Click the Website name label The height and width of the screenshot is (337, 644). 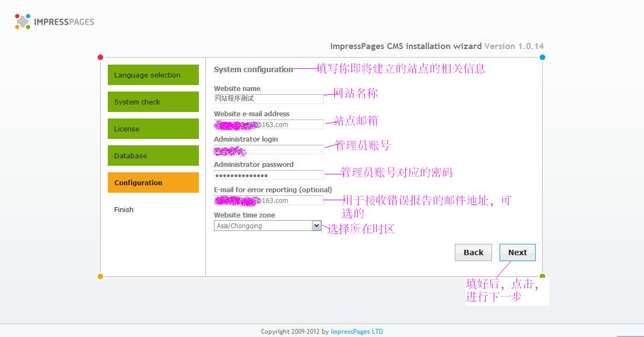coord(237,89)
